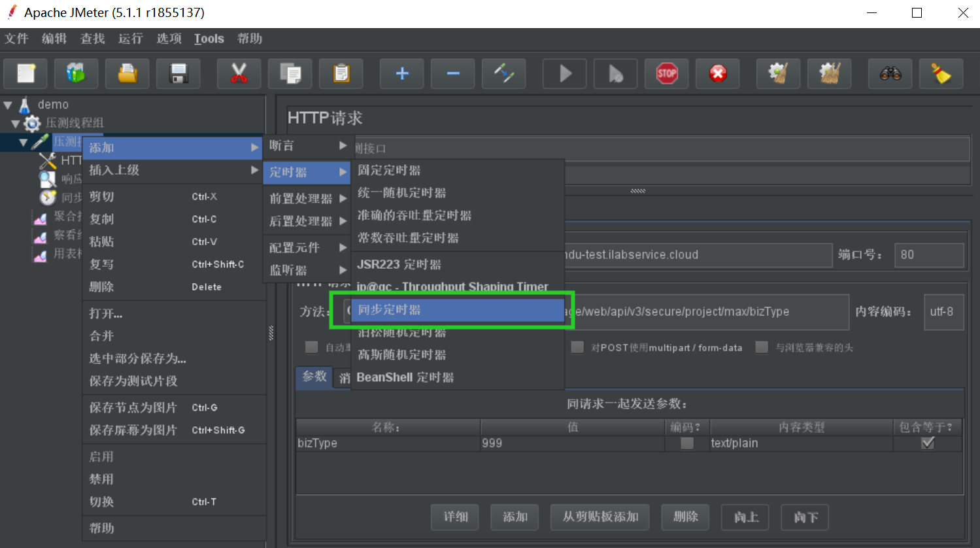
Task: Expand the 插入上级 submenu
Action: click(x=174, y=170)
